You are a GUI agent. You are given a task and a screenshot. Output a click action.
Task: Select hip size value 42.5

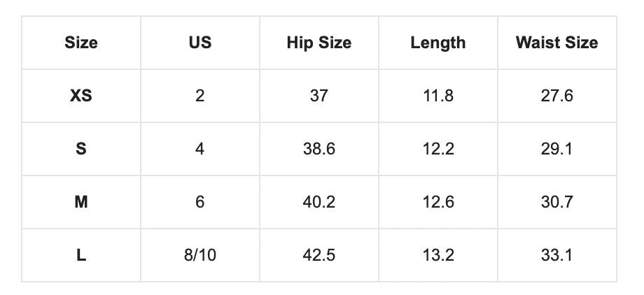(x=319, y=255)
